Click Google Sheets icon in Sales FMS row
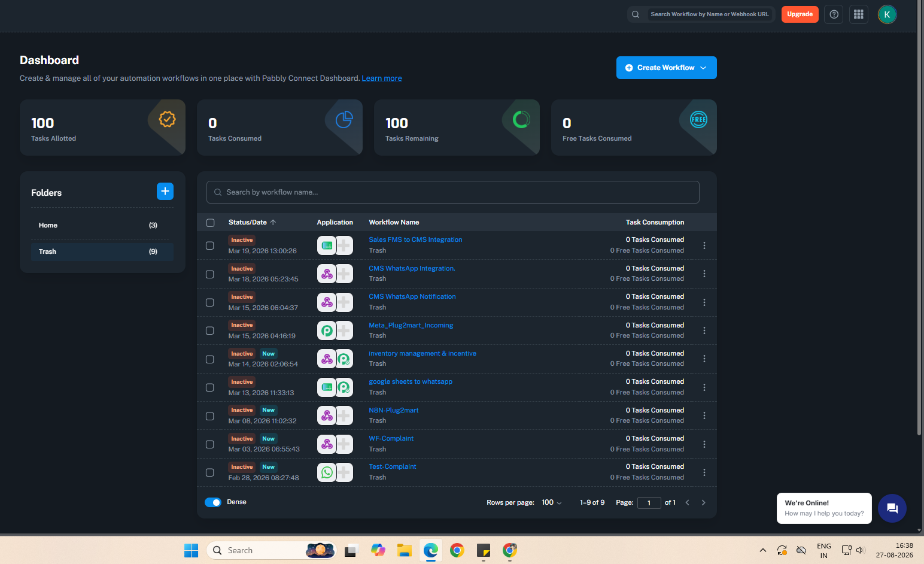Image resolution: width=924 pixels, height=564 pixels. click(x=327, y=245)
